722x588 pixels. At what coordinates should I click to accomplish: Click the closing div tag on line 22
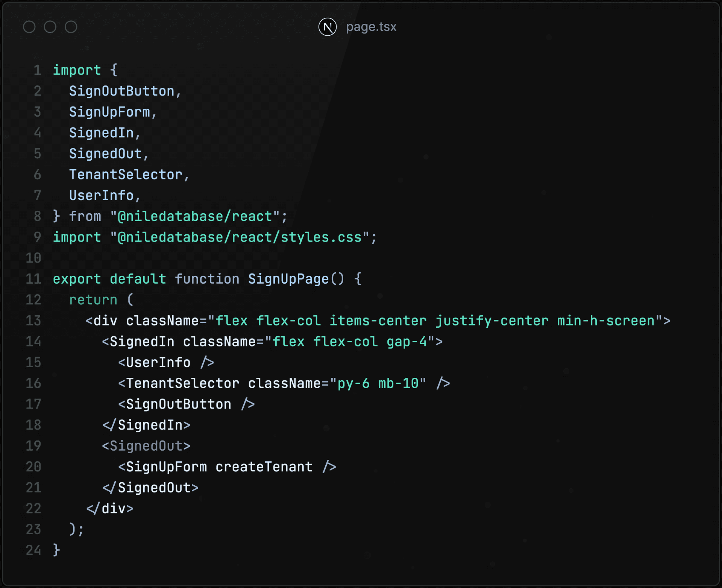(x=110, y=508)
